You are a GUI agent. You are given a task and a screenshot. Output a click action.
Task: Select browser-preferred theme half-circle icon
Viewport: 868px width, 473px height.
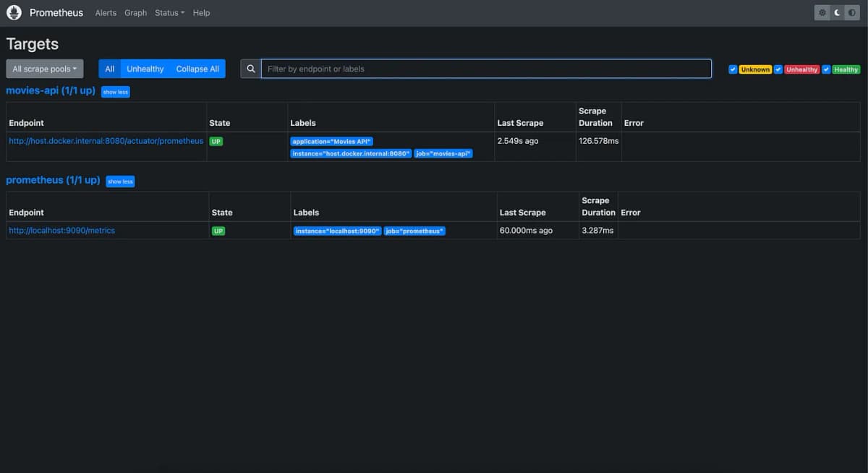851,12
